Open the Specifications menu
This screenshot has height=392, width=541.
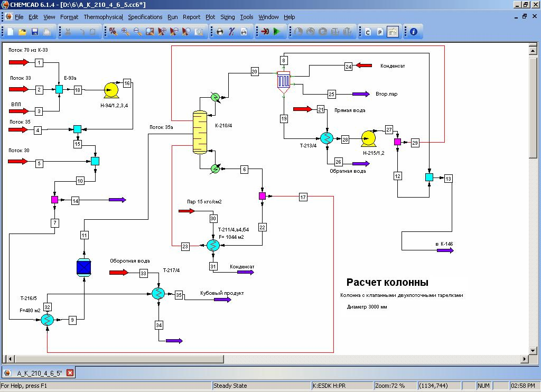click(x=145, y=17)
